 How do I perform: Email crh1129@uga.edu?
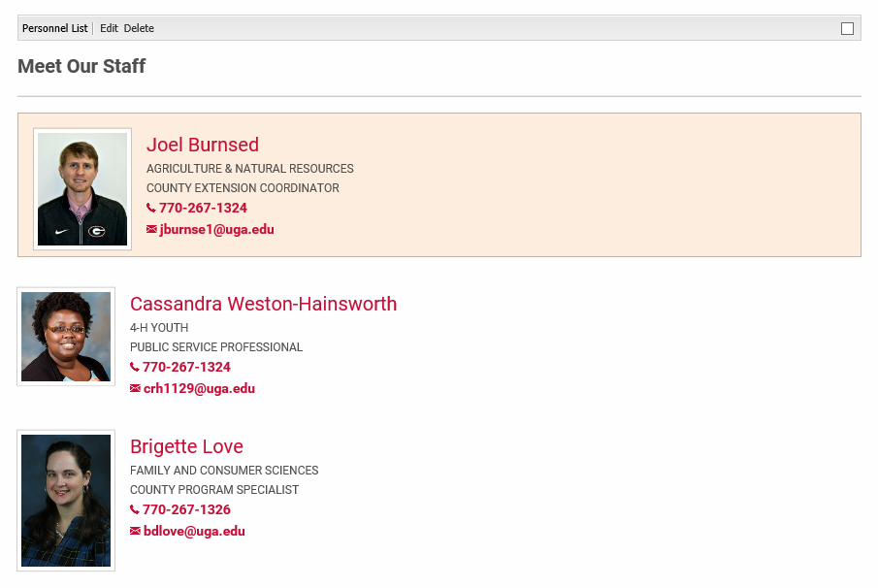point(199,388)
